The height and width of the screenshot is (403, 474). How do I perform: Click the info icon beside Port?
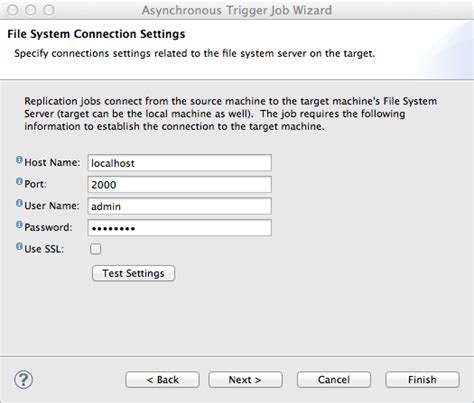(19, 182)
